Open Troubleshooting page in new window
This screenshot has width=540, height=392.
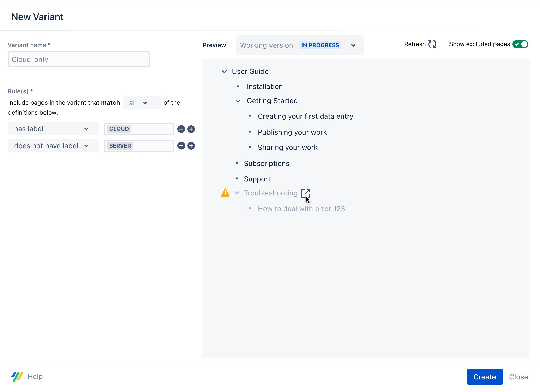coord(305,193)
